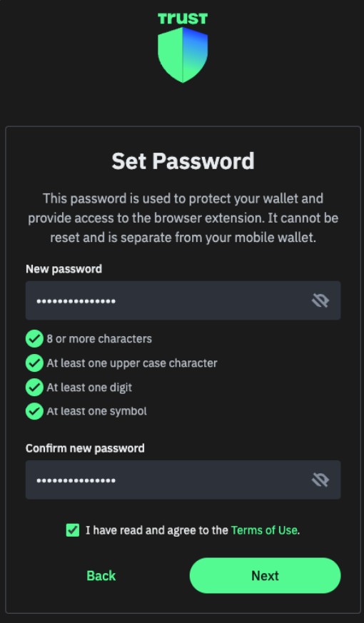The width and height of the screenshot is (364, 623).
Task: Click the green check beside 8 or more characters
Action: click(x=34, y=339)
